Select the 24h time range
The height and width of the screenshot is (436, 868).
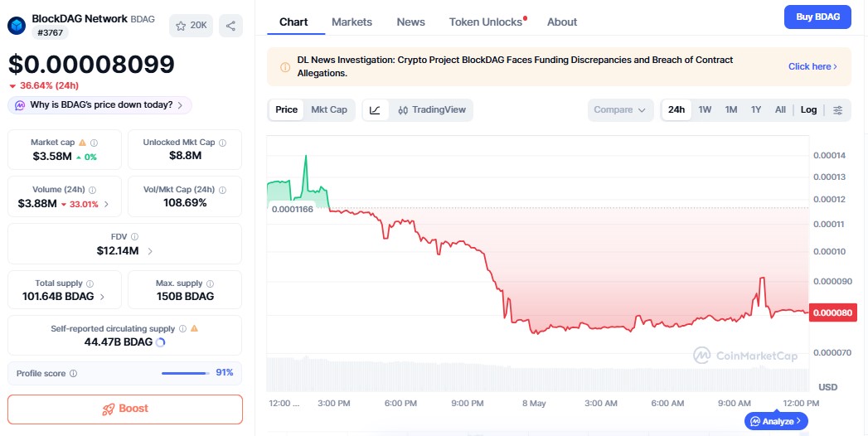point(676,109)
